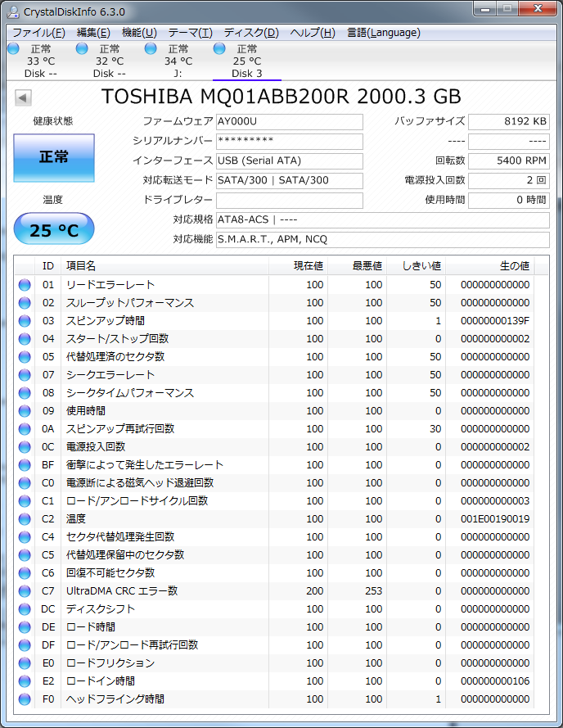Click the previous disk arrow button
563x728 pixels.
(x=23, y=98)
